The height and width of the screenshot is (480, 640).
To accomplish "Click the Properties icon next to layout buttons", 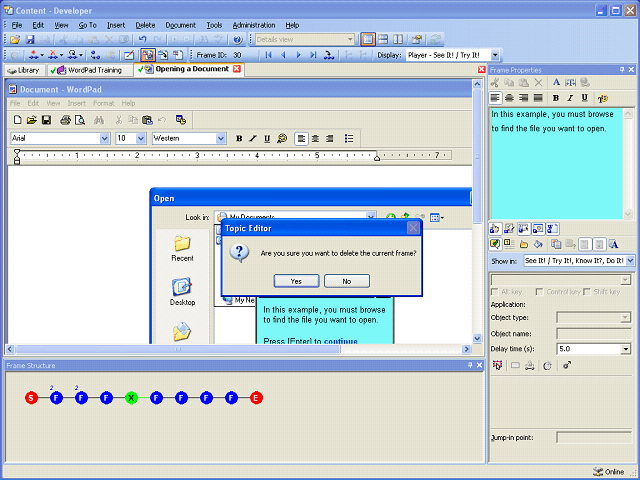I will coord(416,40).
